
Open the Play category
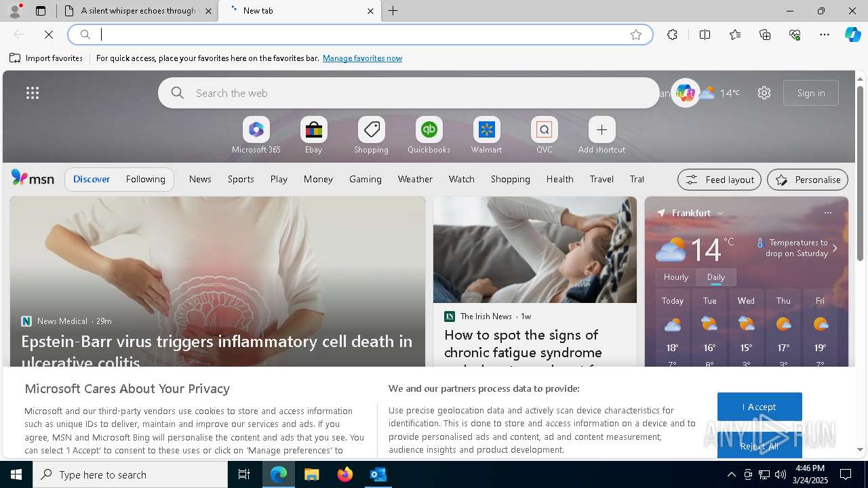pyautogui.click(x=279, y=179)
